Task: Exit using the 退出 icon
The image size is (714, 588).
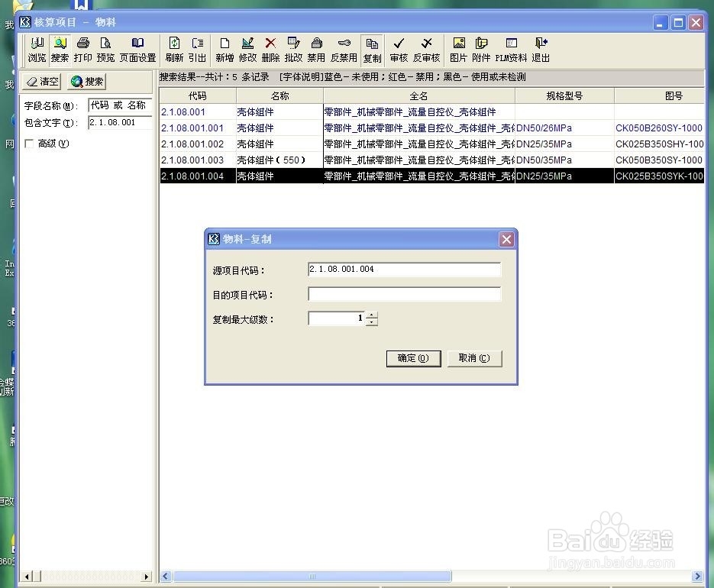Action: tap(541, 50)
